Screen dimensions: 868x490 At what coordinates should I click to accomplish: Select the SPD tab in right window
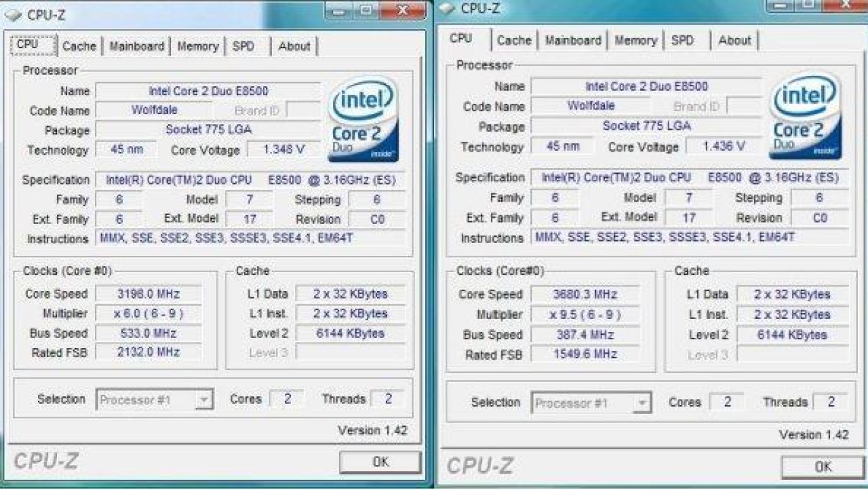(683, 40)
